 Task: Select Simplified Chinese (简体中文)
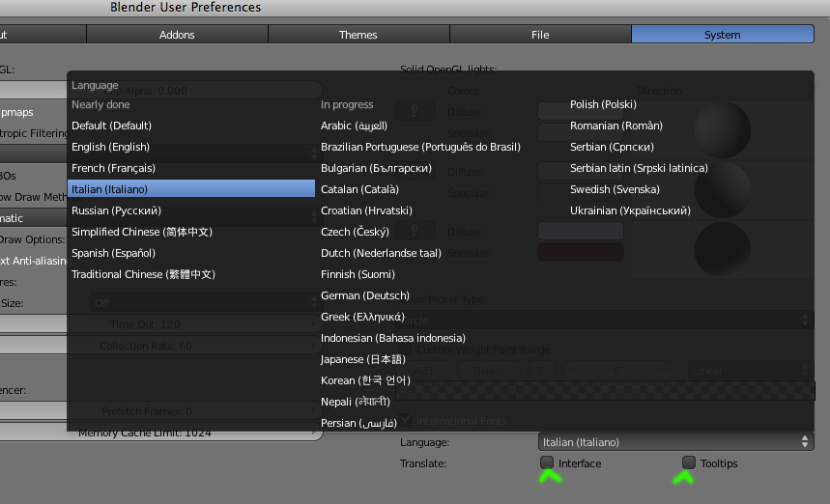pyautogui.click(x=141, y=232)
